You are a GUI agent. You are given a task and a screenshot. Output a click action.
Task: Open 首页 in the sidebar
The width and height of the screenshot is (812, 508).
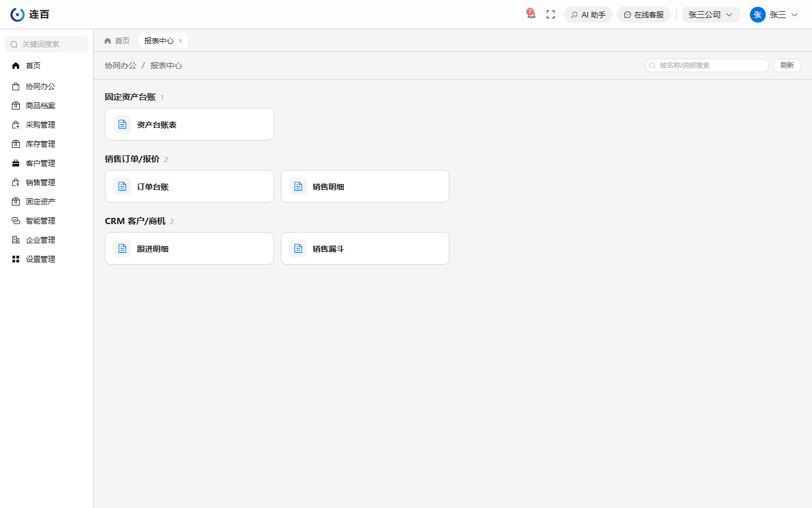[46, 65]
